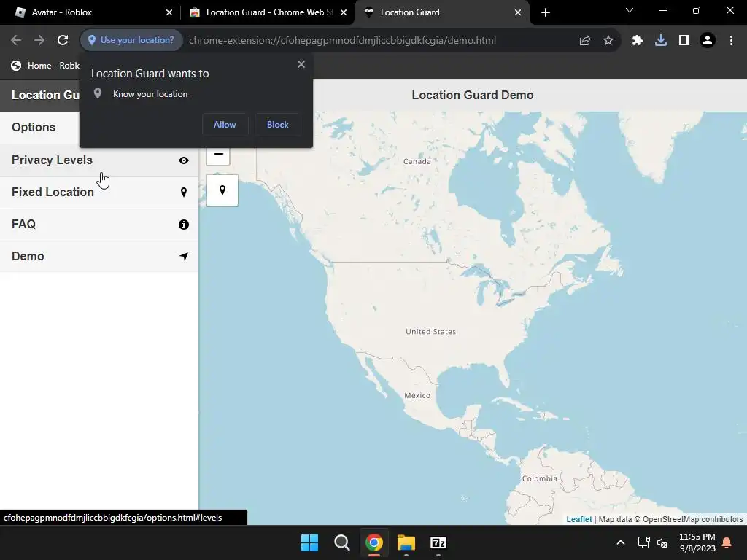Open the FAQ sidebar item
747x560 pixels.
[99, 225]
